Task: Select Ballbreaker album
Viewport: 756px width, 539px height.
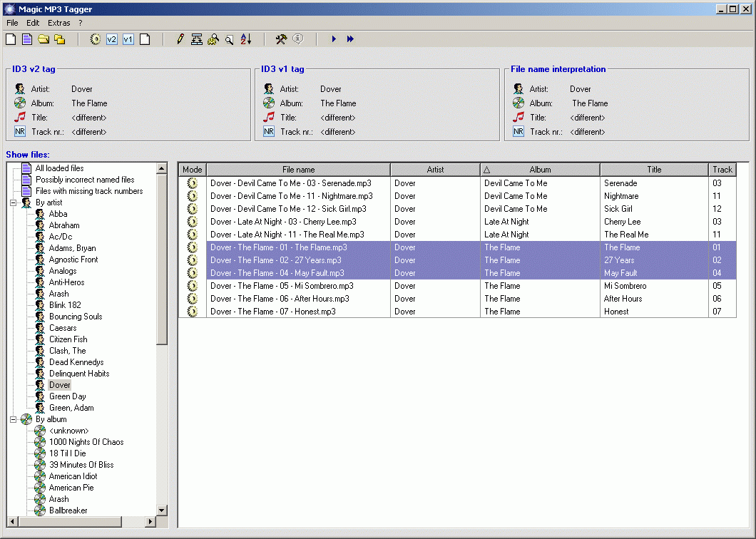Action: (68, 510)
